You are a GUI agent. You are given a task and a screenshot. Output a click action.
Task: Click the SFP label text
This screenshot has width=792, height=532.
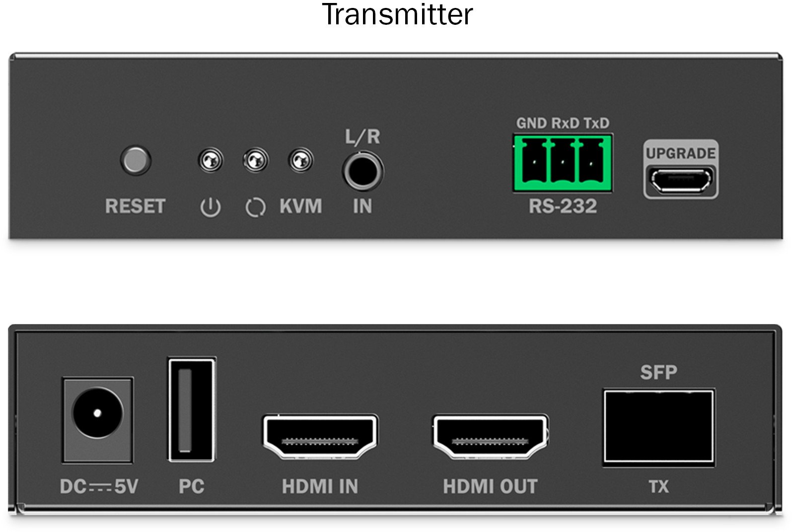click(x=658, y=372)
